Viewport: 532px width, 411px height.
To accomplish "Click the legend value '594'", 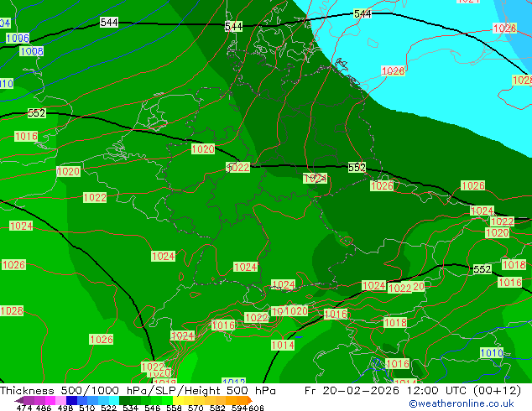I will (x=239, y=408).
